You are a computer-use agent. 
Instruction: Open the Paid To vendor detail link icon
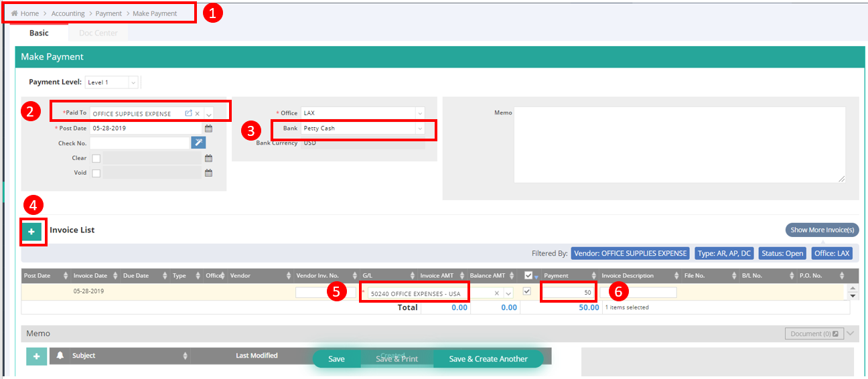point(189,114)
